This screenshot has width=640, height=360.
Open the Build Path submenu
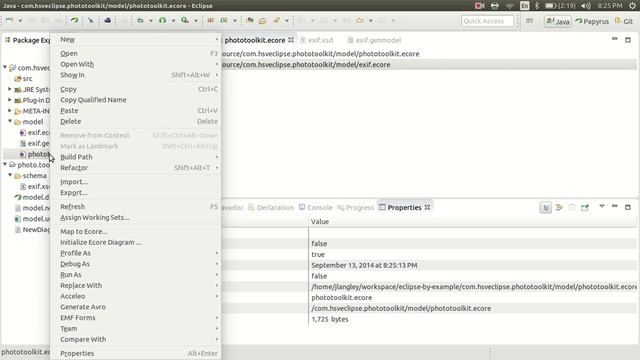coord(136,157)
